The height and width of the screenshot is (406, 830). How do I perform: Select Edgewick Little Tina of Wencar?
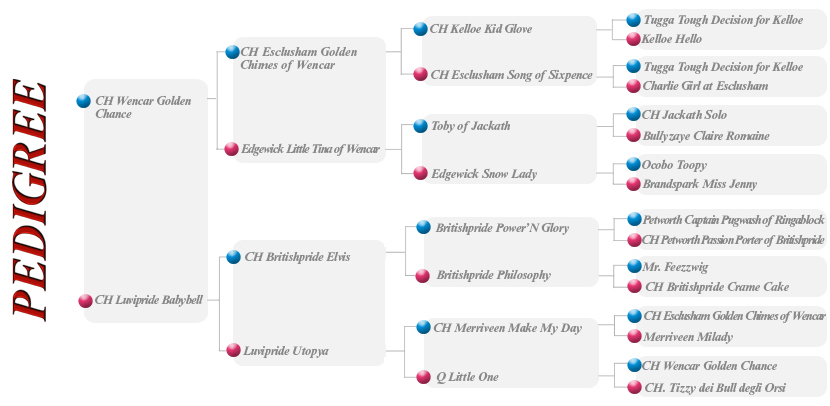[310, 149]
